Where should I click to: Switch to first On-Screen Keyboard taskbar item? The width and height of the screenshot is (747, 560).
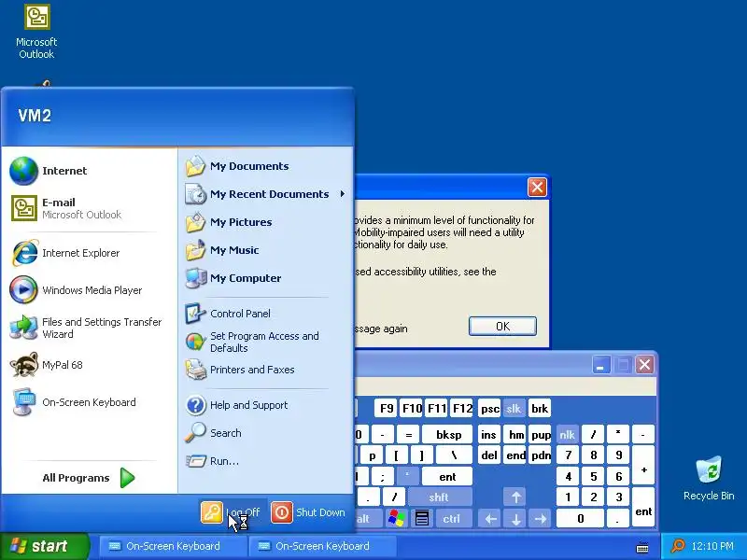click(172, 546)
